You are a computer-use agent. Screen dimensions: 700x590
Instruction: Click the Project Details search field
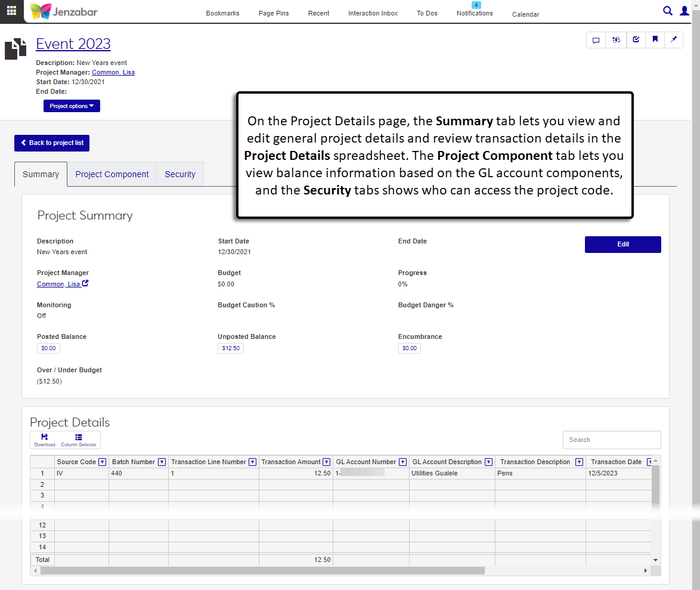(x=611, y=440)
